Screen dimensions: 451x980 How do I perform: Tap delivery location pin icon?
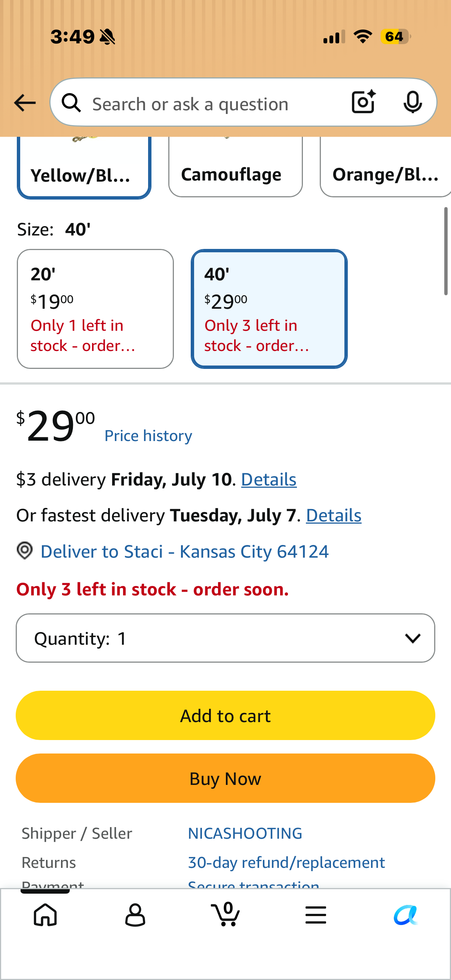click(25, 551)
